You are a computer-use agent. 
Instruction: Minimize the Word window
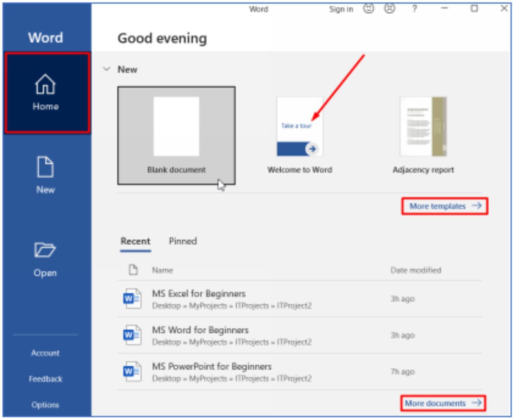click(x=445, y=8)
